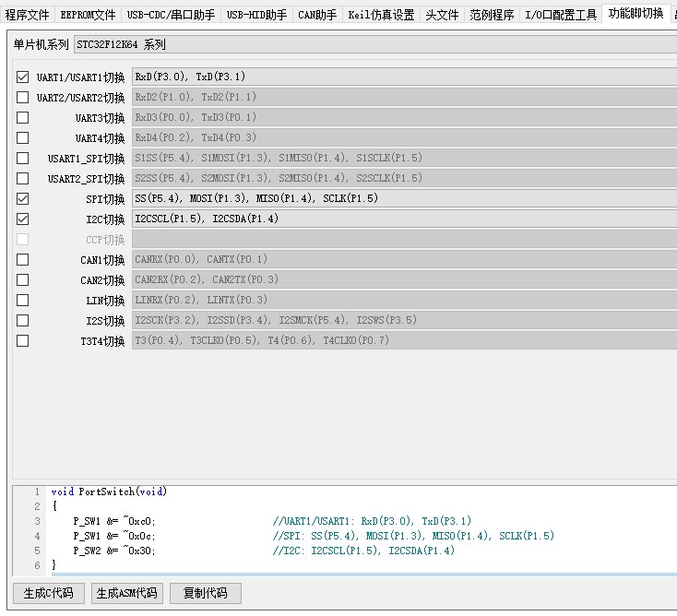Click the closing brace on code line 6
The height and width of the screenshot is (616, 677).
[x=54, y=565]
